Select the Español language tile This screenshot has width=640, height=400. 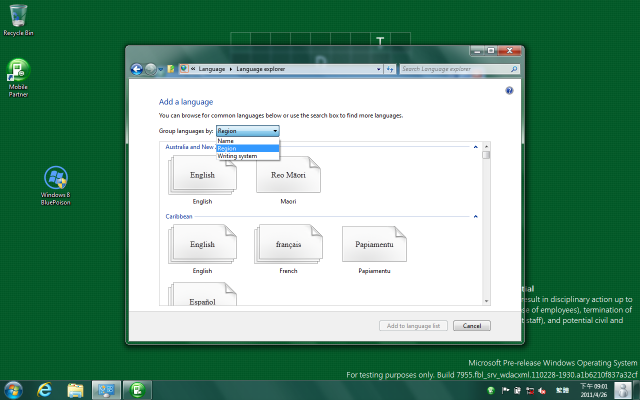point(202,295)
